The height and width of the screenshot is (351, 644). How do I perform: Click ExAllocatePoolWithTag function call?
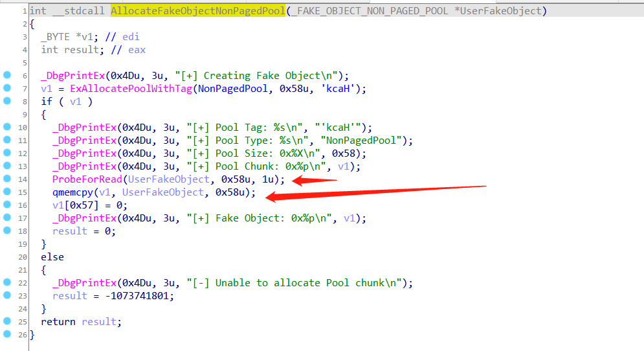[131, 88]
